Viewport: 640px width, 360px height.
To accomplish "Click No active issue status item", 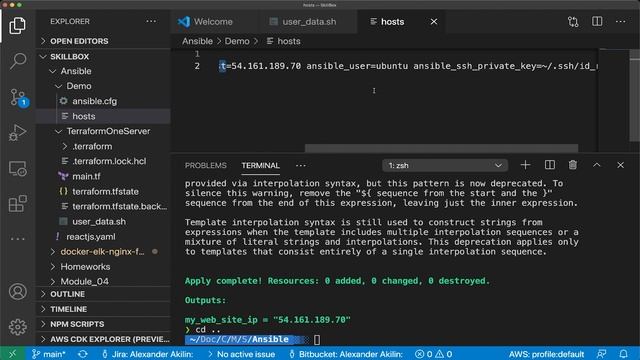I will click(242, 354).
